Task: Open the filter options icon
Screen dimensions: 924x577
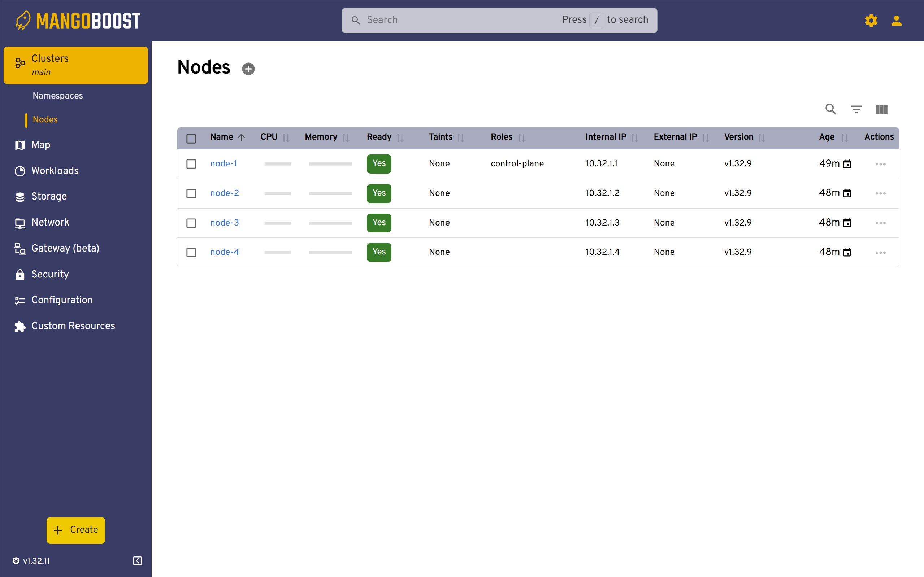Action: [x=856, y=110]
